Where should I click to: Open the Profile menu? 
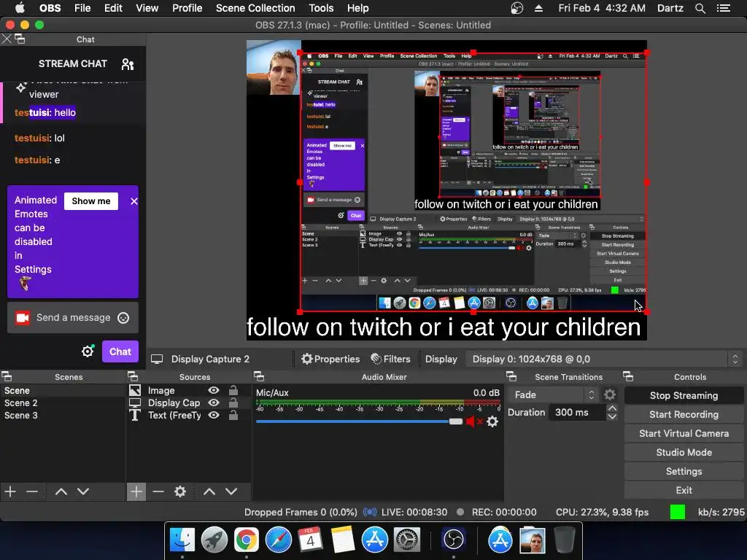click(x=187, y=8)
